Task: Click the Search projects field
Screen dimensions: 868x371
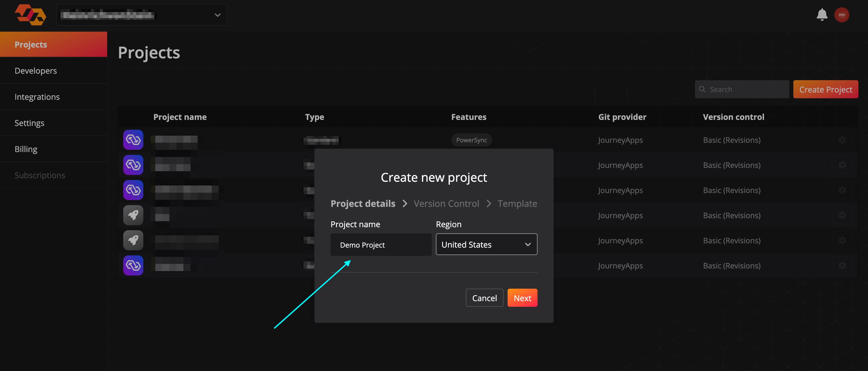Action: tap(742, 89)
